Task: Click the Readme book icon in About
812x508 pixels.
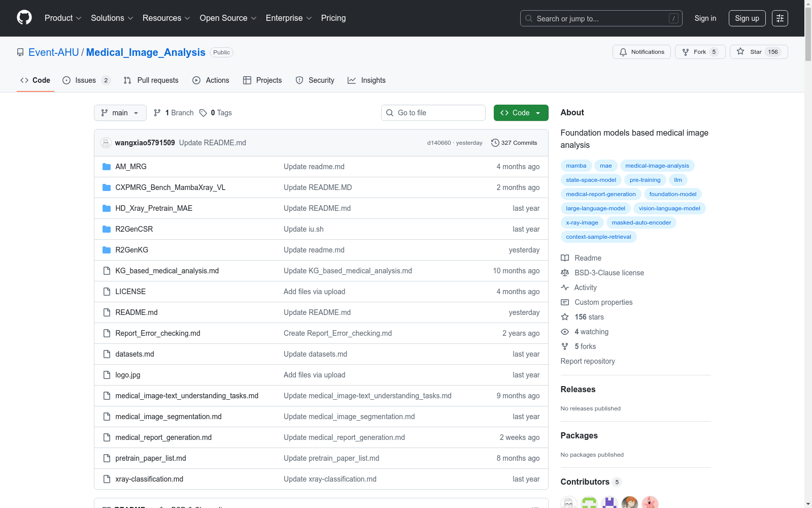Action: 565,258
